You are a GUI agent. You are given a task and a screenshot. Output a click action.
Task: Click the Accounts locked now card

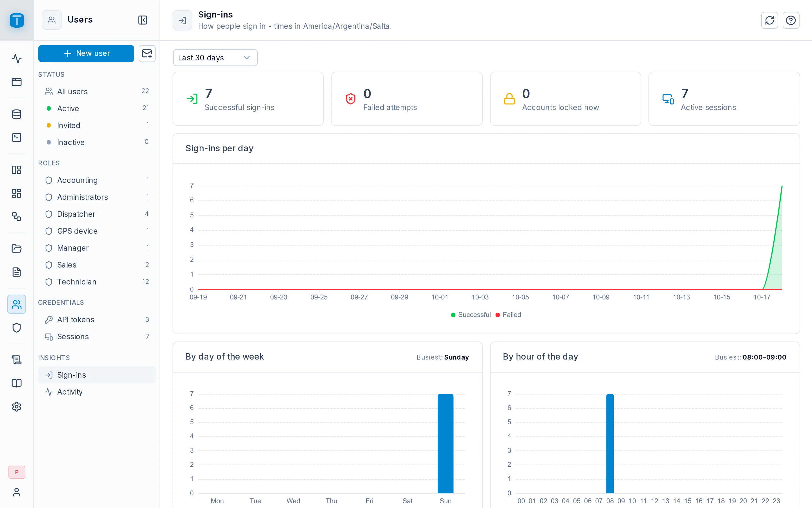tap(565, 99)
